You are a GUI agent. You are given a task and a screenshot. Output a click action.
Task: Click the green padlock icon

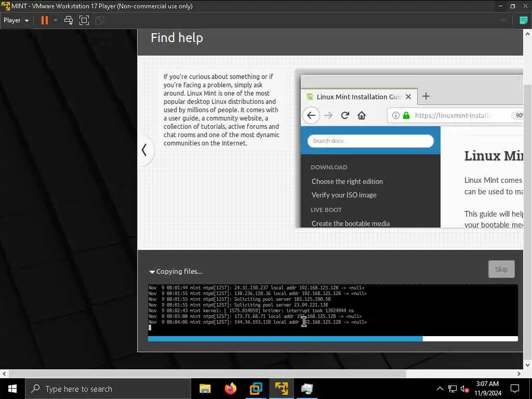(x=406, y=115)
